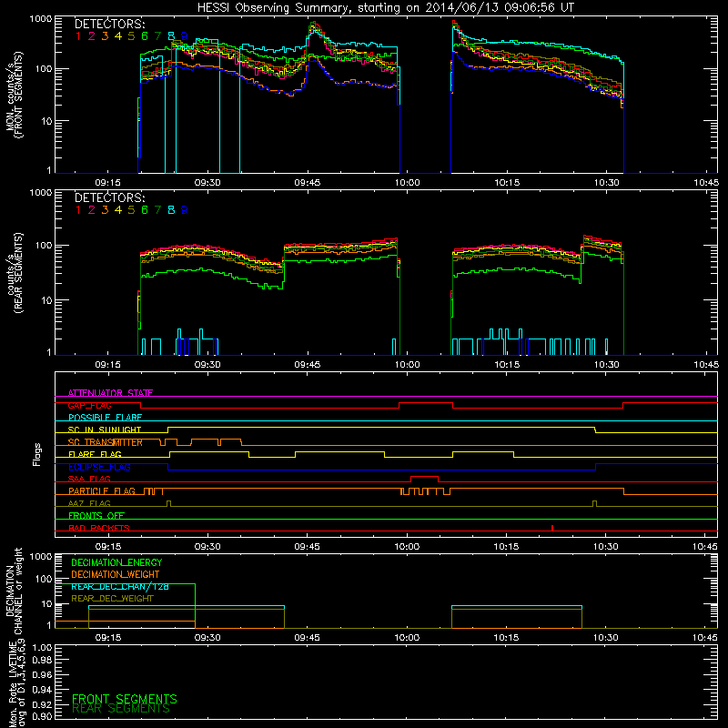
Task: Click DETECTORS: heading in front segments plot
Action: [x=110, y=24]
